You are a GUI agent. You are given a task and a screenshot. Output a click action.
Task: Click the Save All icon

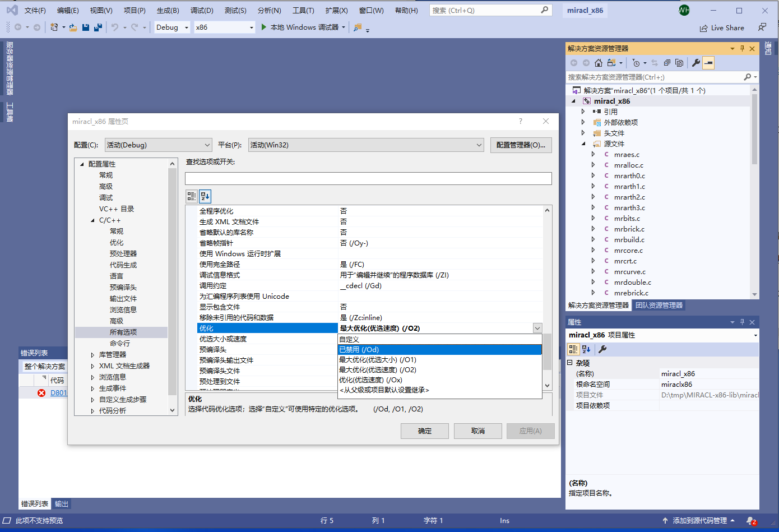98,27
